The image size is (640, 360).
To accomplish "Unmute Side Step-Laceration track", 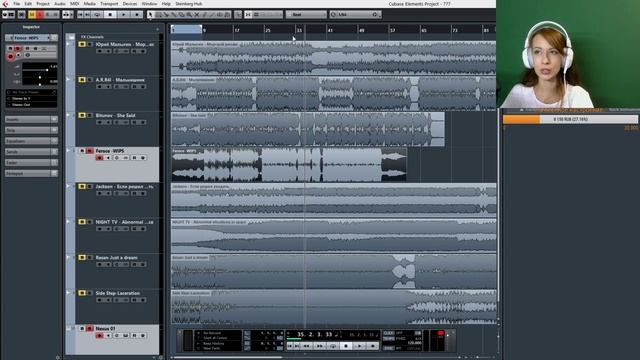I will (x=82, y=293).
